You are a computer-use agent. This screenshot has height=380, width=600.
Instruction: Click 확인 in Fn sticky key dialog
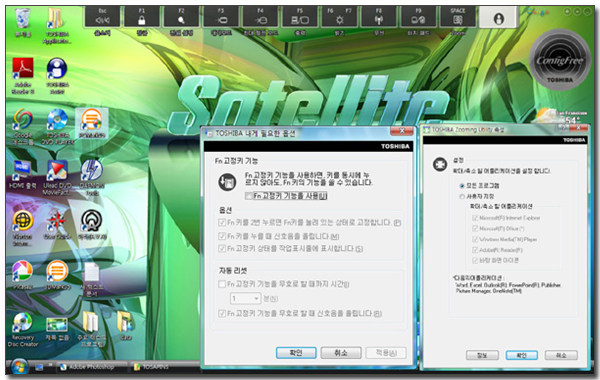click(x=296, y=352)
